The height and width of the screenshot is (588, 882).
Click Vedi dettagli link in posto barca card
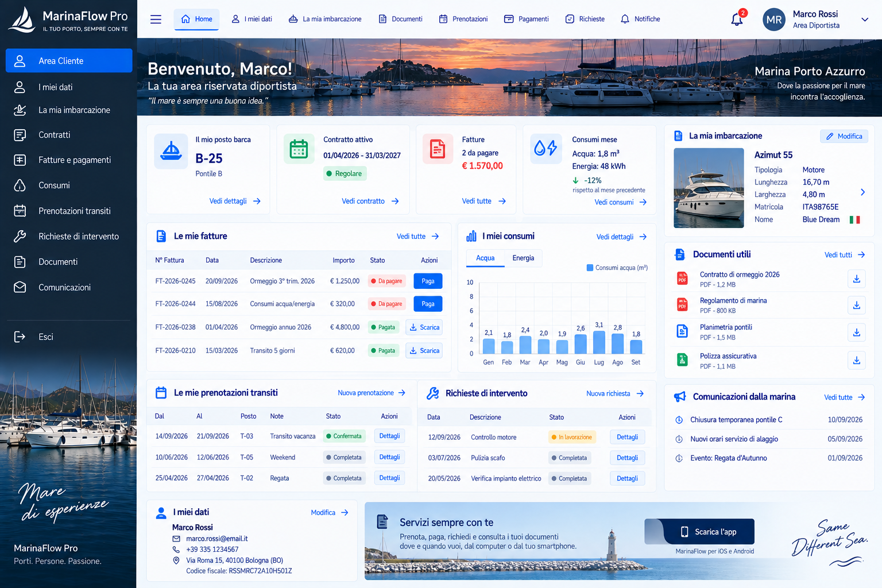coord(235,201)
